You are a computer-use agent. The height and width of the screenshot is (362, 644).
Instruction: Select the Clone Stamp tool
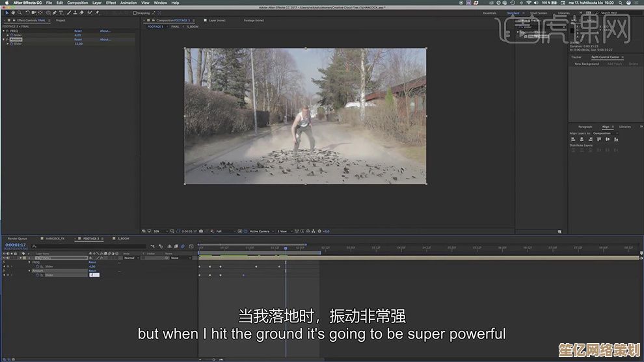tap(75, 13)
